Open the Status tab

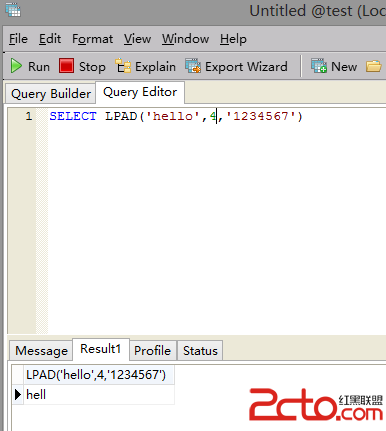[x=200, y=351]
